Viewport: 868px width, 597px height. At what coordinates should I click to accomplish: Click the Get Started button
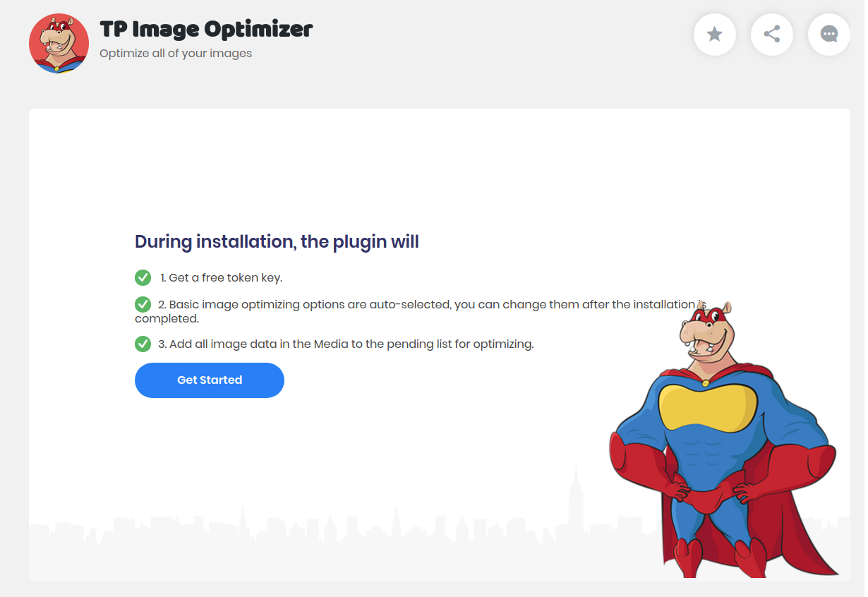click(210, 380)
